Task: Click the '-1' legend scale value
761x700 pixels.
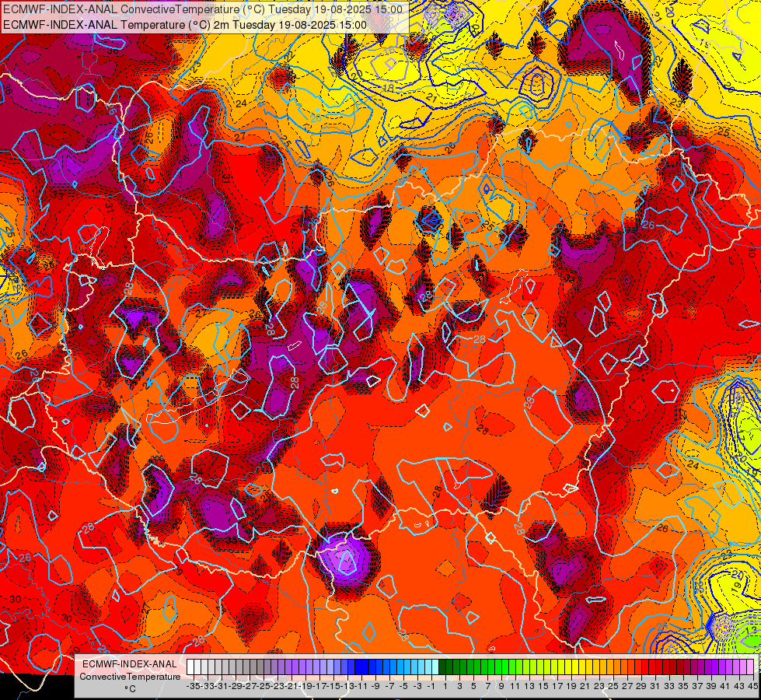Action: [x=431, y=686]
